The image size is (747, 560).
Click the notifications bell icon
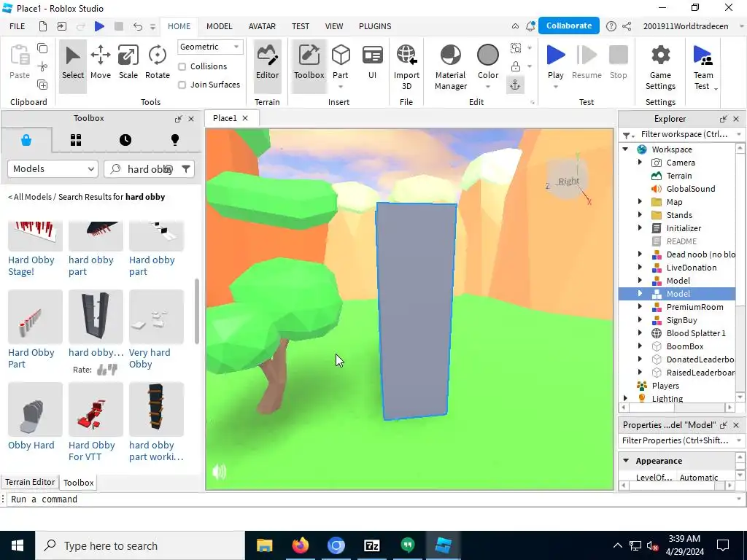530,26
